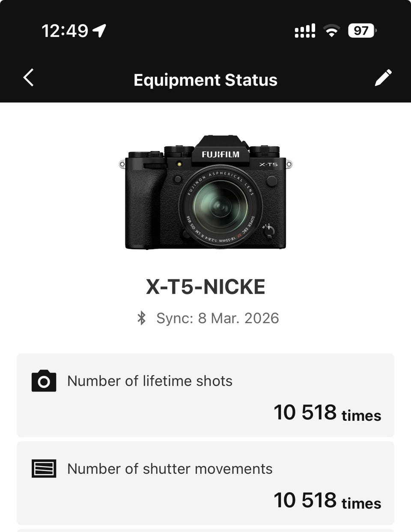Tap the shutter icon beside shutter movements

(44, 469)
